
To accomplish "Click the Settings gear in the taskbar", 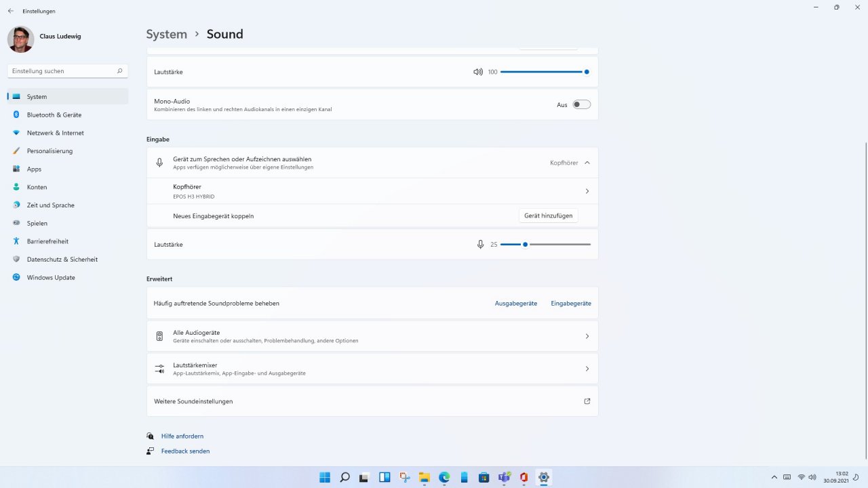I will 543,477.
